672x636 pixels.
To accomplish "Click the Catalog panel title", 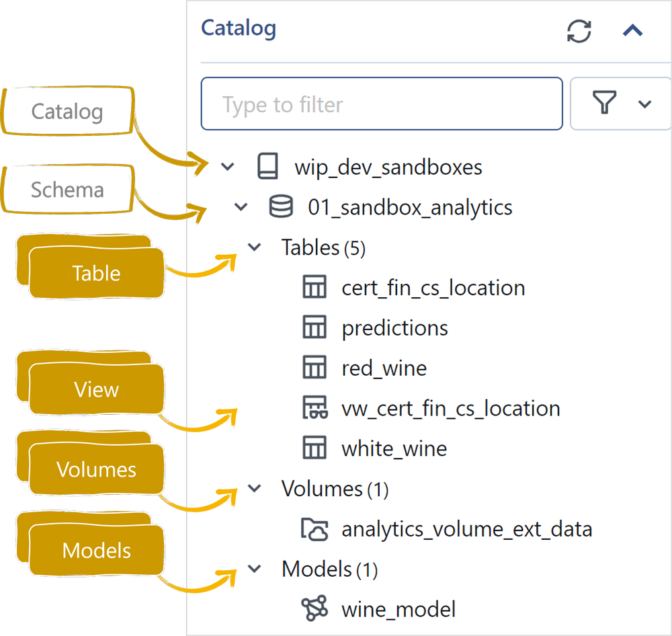I will coord(238,28).
